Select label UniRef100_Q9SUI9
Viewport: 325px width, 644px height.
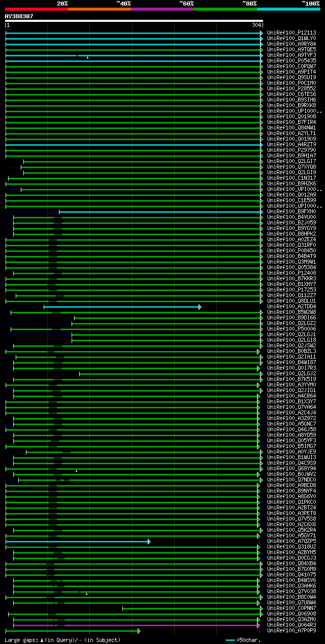pyautogui.click(x=291, y=77)
